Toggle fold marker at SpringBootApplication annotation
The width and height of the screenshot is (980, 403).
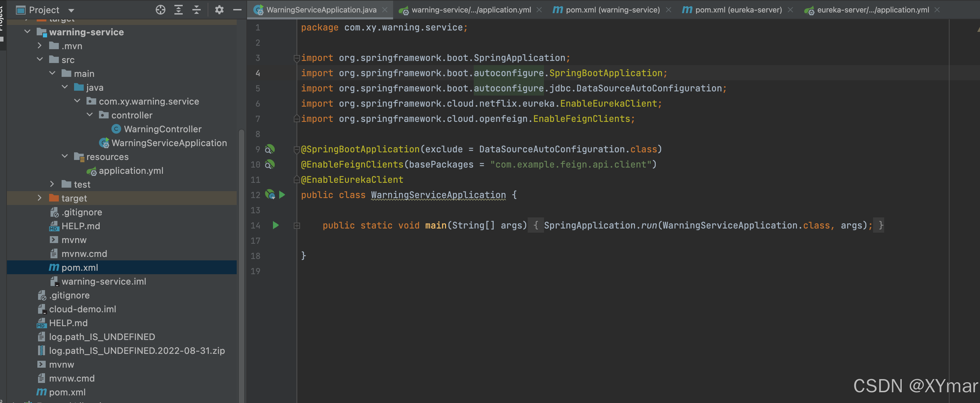coord(297,150)
